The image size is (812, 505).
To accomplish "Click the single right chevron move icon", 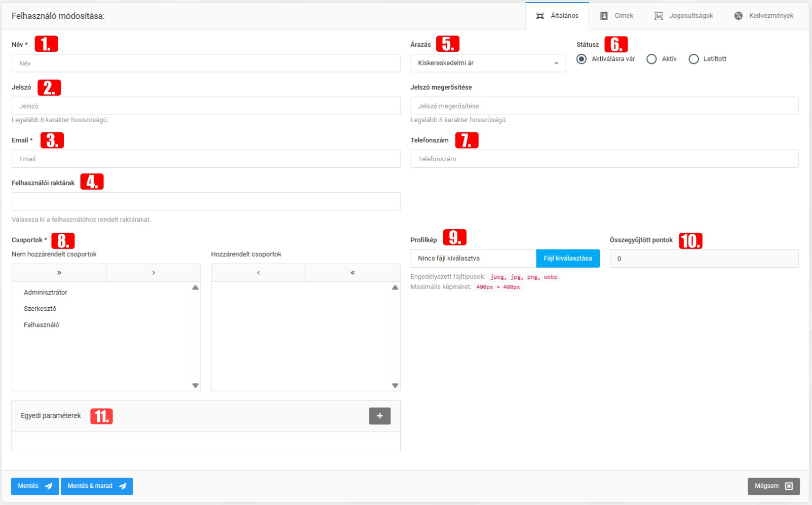I will tap(153, 273).
